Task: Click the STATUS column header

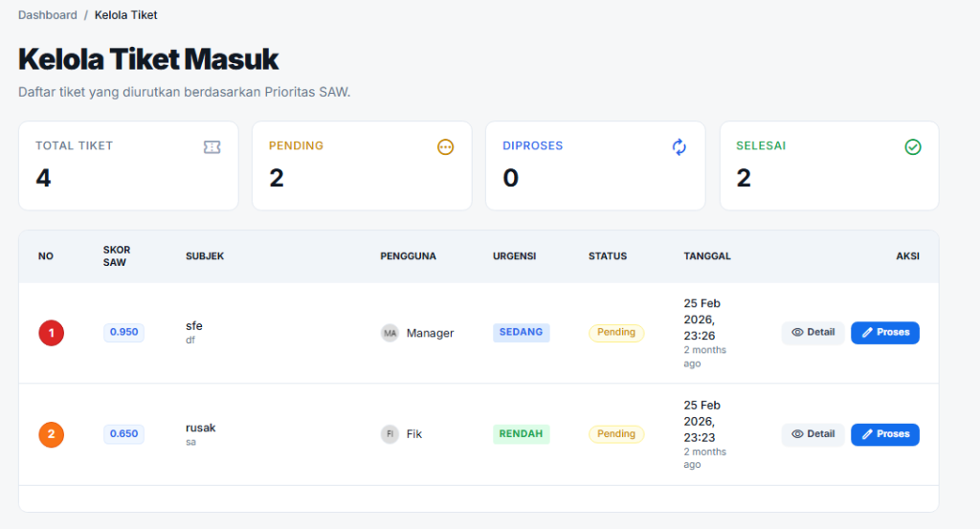Action: 608,256
